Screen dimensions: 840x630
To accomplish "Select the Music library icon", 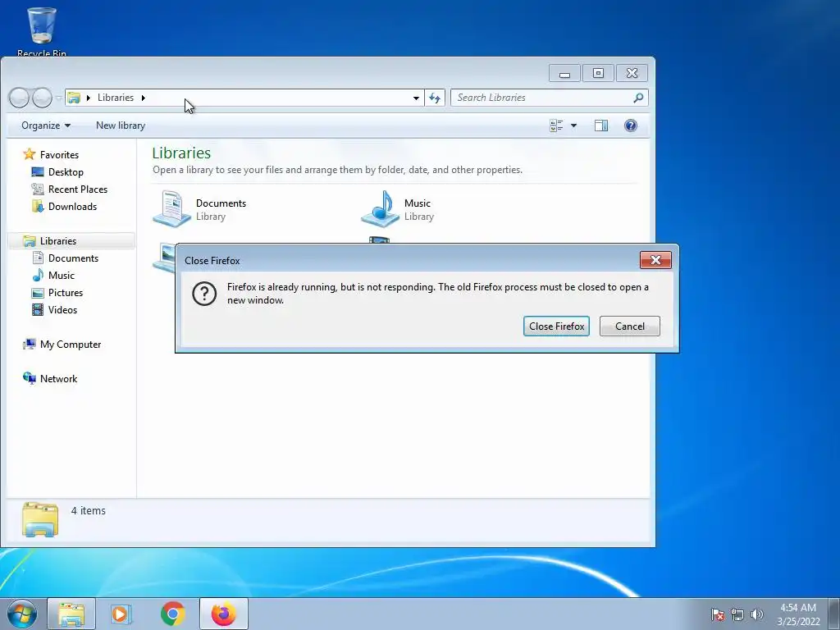I will pyautogui.click(x=381, y=209).
